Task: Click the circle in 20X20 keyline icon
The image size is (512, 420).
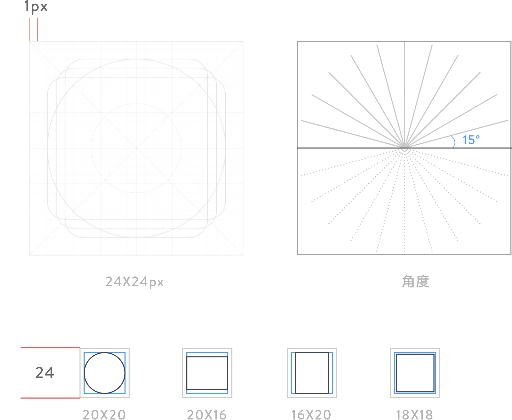Action: pyautogui.click(x=104, y=373)
